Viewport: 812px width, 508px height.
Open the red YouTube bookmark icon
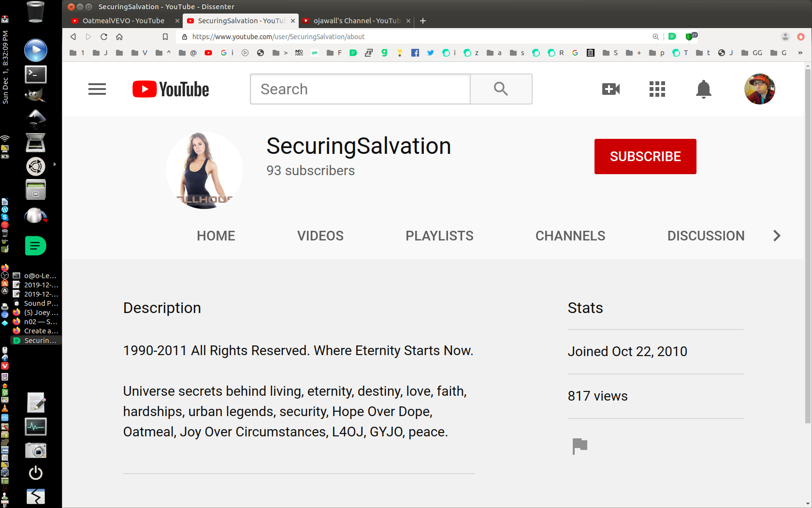(208, 53)
